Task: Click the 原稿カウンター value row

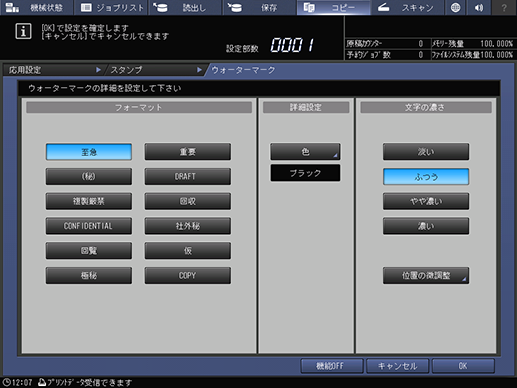Action: coord(385,44)
